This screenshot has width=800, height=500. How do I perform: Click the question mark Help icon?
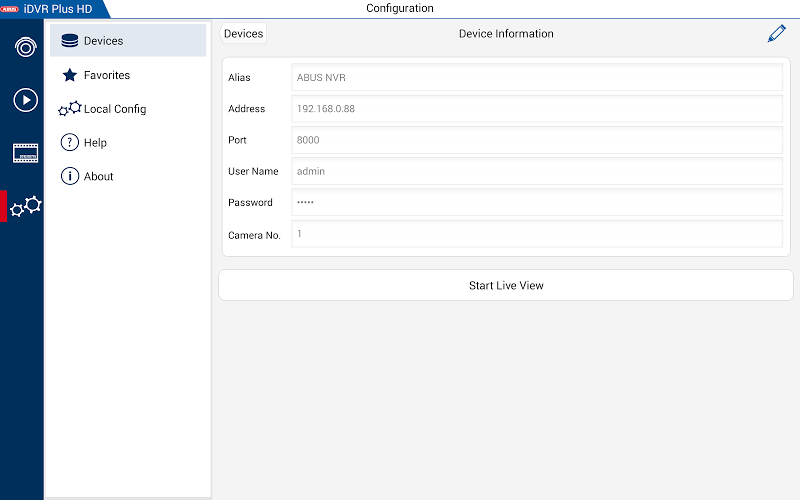[x=69, y=142]
